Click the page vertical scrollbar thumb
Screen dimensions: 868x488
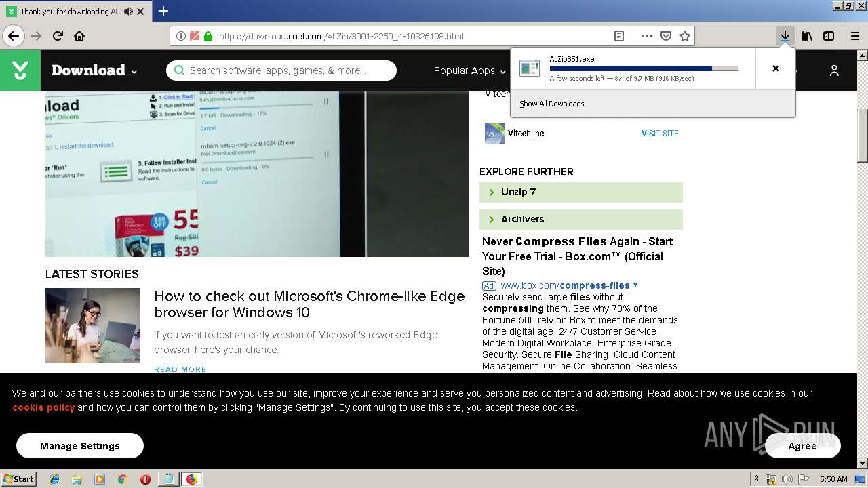click(x=863, y=135)
